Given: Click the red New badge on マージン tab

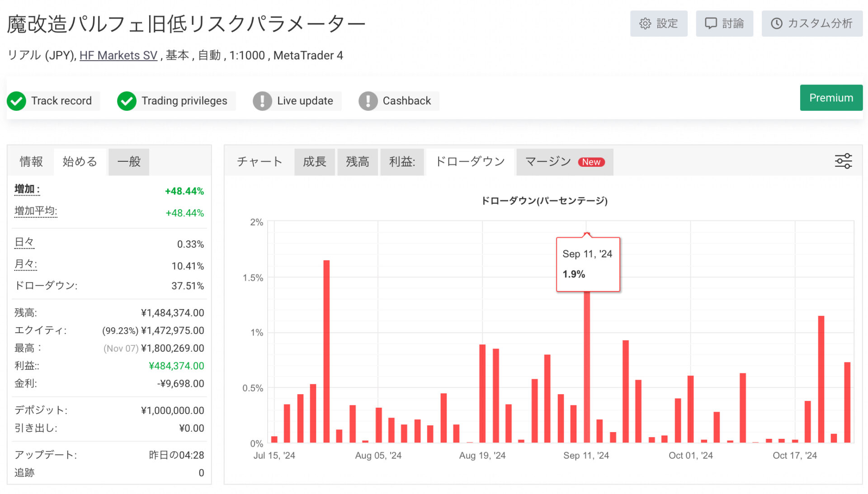Looking at the screenshot, I should click(x=591, y=162).
